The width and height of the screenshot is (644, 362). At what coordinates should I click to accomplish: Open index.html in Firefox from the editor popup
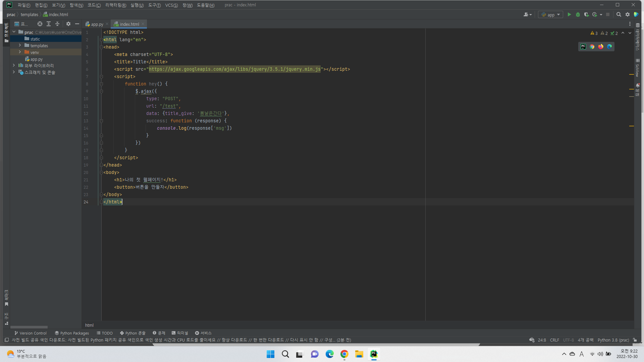(601, 47)
